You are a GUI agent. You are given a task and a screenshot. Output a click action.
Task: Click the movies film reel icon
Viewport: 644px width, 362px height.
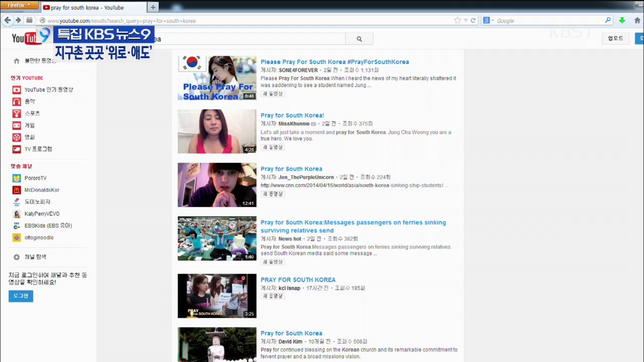pyautogui.click(x=17, y=137)
